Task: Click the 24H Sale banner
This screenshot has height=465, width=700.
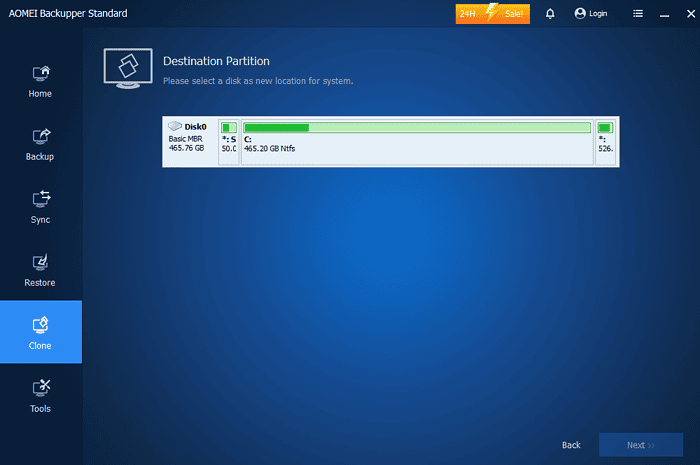Action: click(492, 14)
